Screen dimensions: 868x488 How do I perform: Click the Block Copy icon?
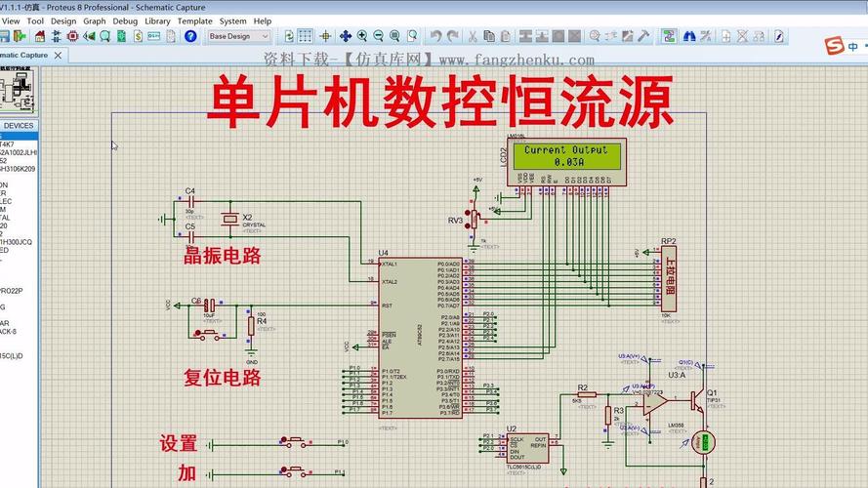(525, 36)
